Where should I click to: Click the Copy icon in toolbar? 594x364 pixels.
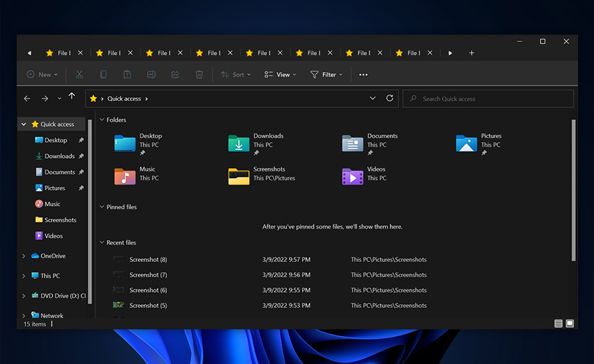[x=103, y=75]
